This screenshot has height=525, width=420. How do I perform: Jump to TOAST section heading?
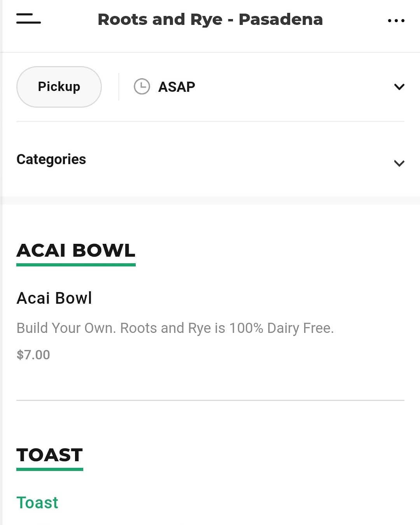pos(50,455)
